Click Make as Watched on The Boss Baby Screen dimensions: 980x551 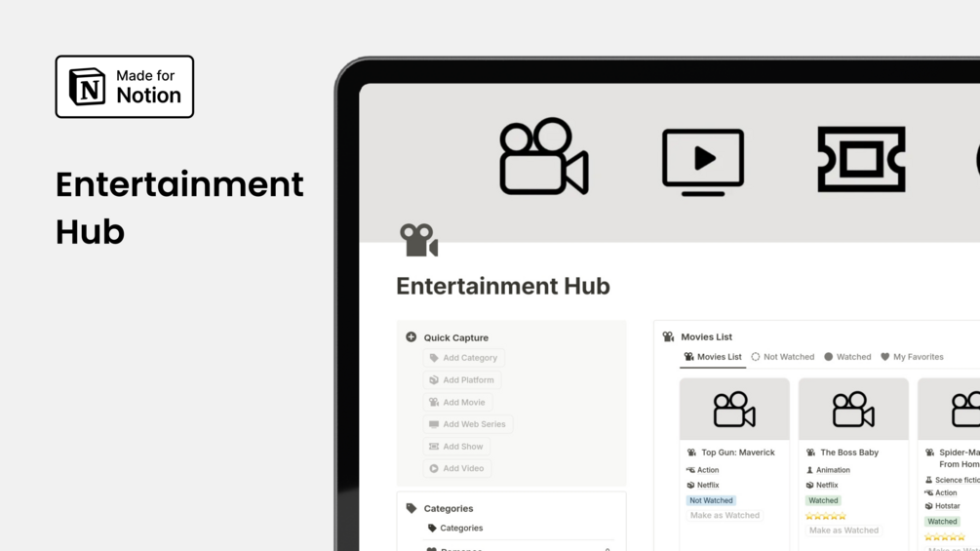pyautogui.click(x=843, y=531)
